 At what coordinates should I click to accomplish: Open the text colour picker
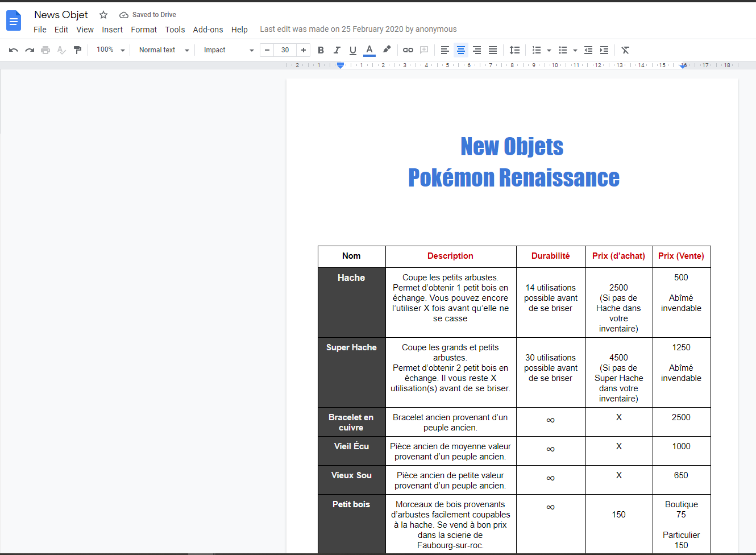[369, 50]
